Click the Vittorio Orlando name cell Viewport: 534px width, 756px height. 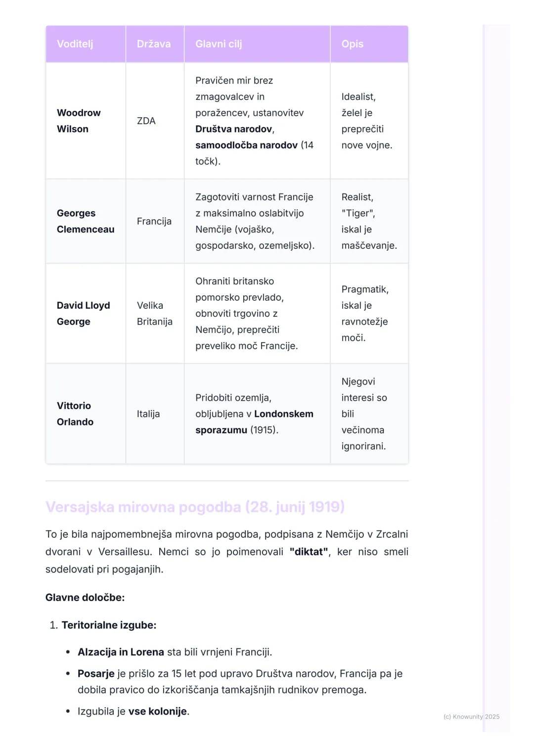[x=86, y=414]
